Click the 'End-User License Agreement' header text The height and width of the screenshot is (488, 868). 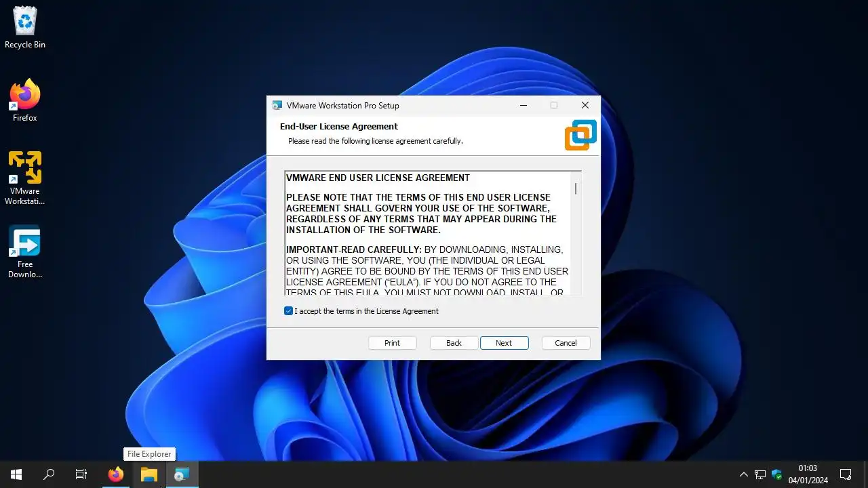coord(339,127)
